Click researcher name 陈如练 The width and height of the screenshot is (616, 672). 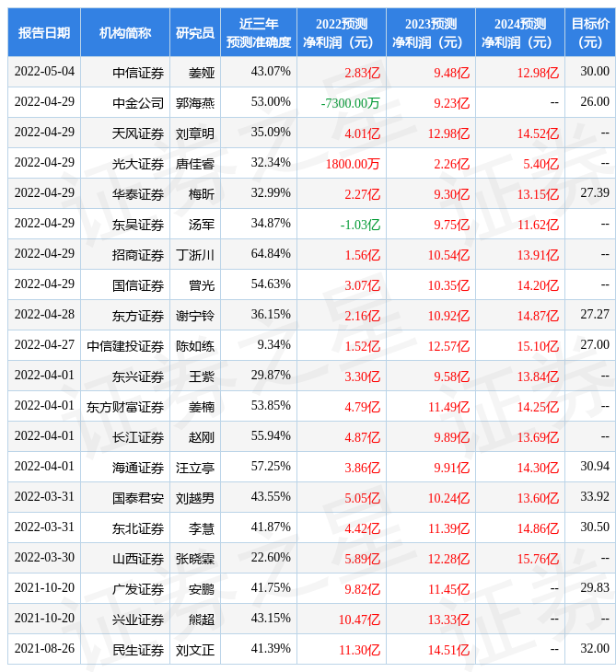[195, 346]
